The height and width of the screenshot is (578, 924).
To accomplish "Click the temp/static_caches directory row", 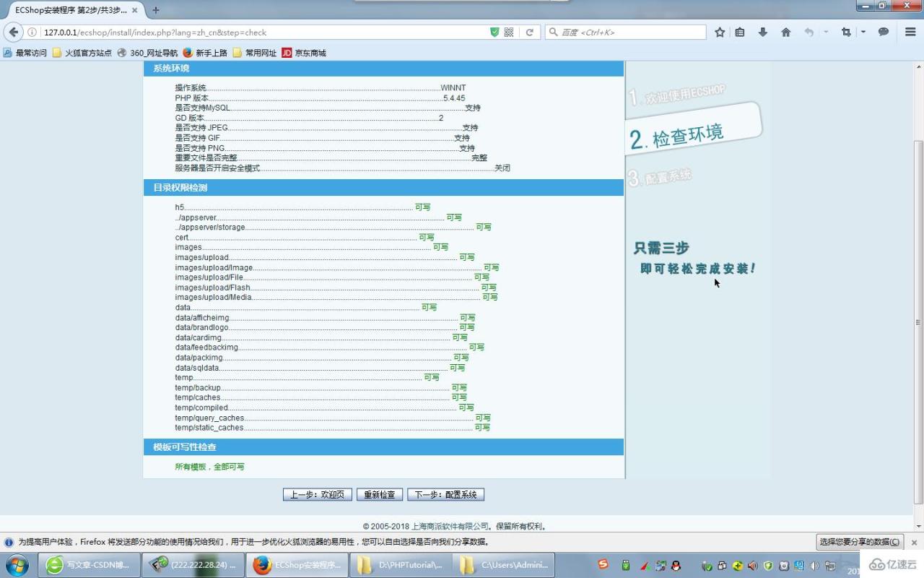I will [x=332, y=428].
